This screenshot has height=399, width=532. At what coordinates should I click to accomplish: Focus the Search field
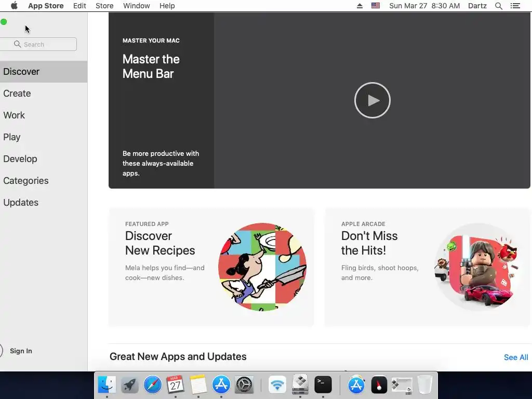[38, 44]
